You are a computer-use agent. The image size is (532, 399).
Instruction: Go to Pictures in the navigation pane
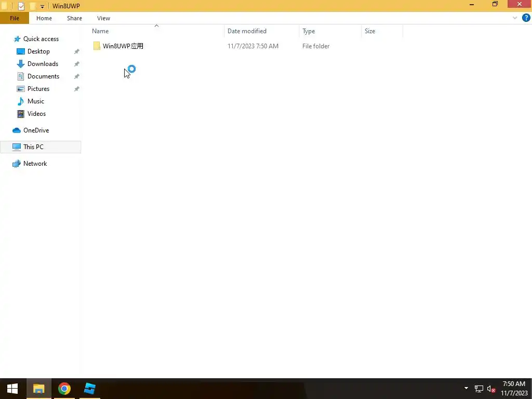pyautogui.click(x=38, y=88)
